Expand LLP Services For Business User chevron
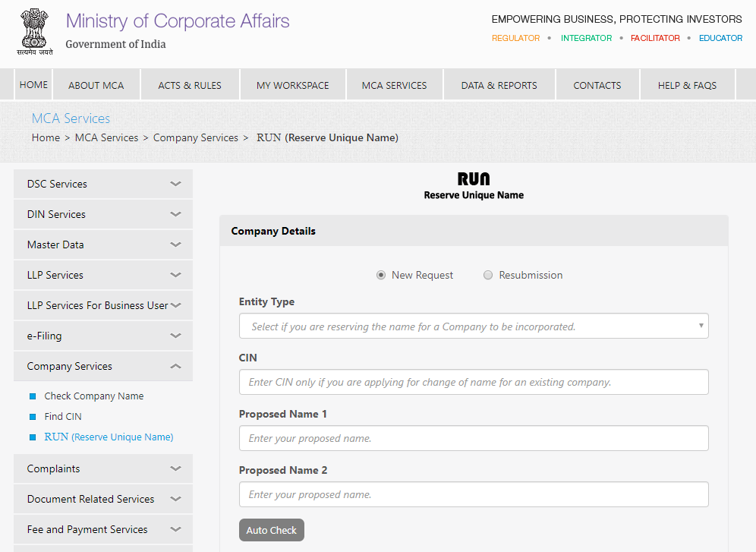The height and width of the screenshot is (552, 756). [x=175, y=305]
